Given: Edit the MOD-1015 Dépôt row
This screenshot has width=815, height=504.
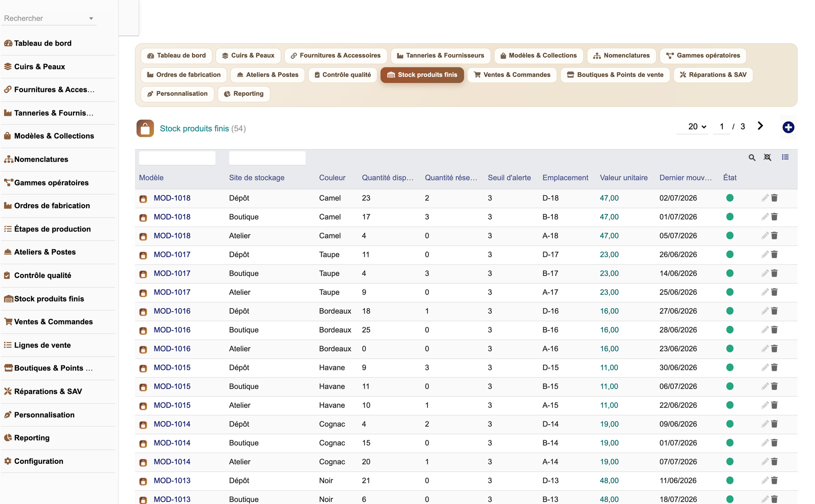Looking at the screenshot, I should [x=765, y=368].
